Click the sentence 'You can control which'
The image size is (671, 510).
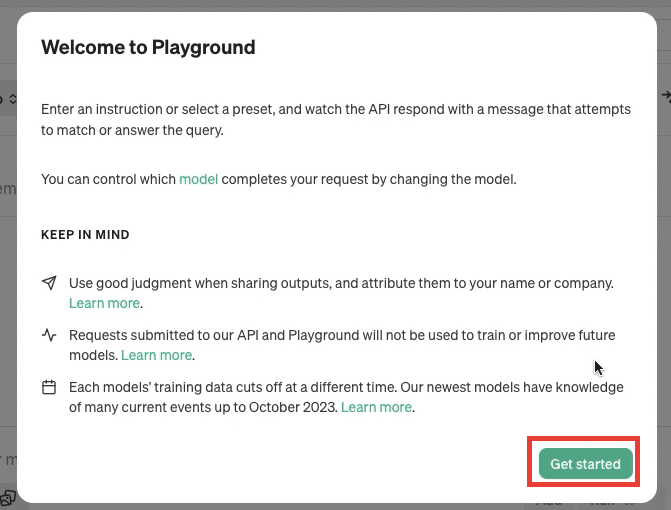click(x=108, y=179)
